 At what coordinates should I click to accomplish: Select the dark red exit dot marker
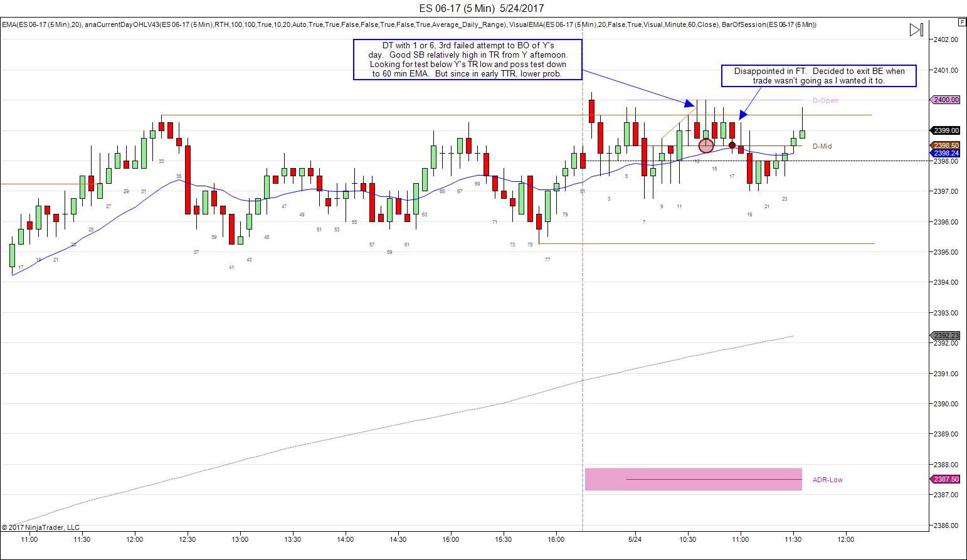(732, 145)
